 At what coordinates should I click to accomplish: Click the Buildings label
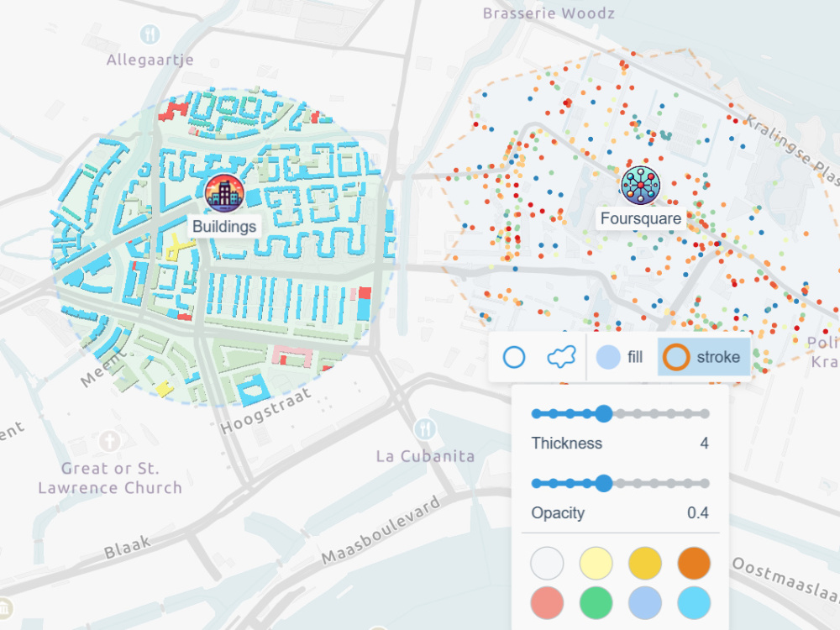coord(224,227)
